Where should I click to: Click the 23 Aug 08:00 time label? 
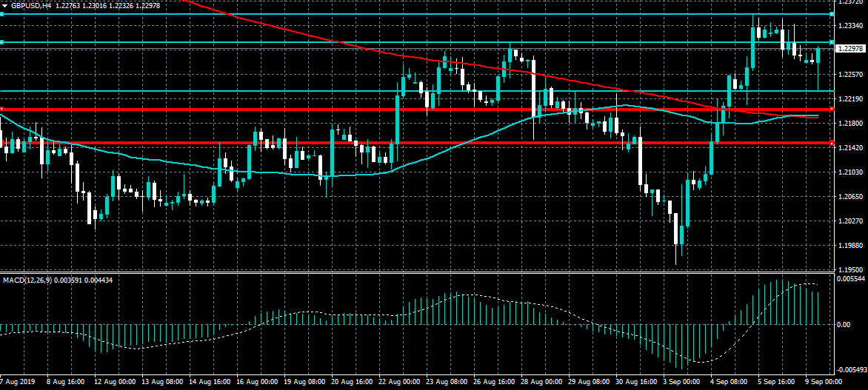point(447,383)
